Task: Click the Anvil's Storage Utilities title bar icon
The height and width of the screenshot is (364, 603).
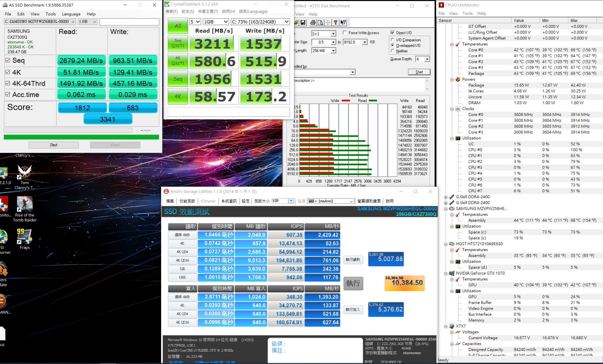Action: pyautogui.click(x=166, y=192)
